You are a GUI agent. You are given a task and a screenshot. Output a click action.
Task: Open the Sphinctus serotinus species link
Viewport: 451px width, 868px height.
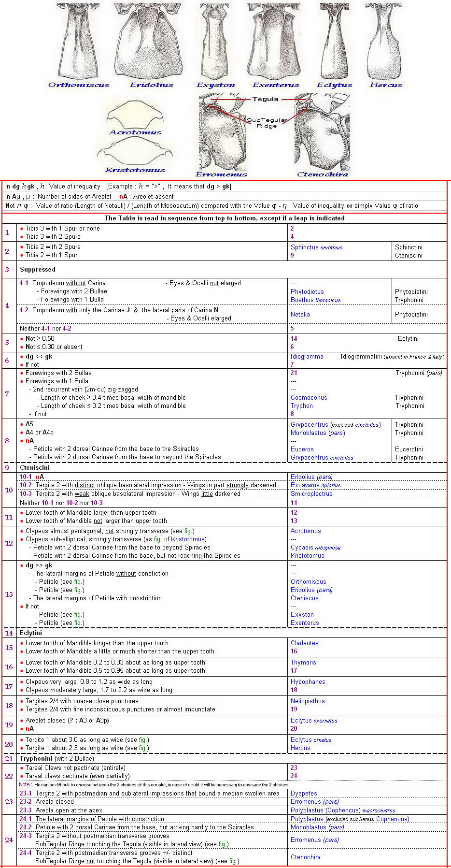pyautogui.click(x=316, y=247)
